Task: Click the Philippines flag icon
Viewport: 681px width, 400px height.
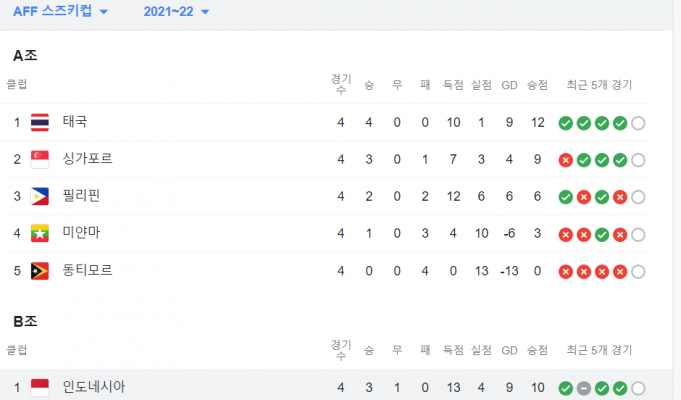Action: click(40, 196)
